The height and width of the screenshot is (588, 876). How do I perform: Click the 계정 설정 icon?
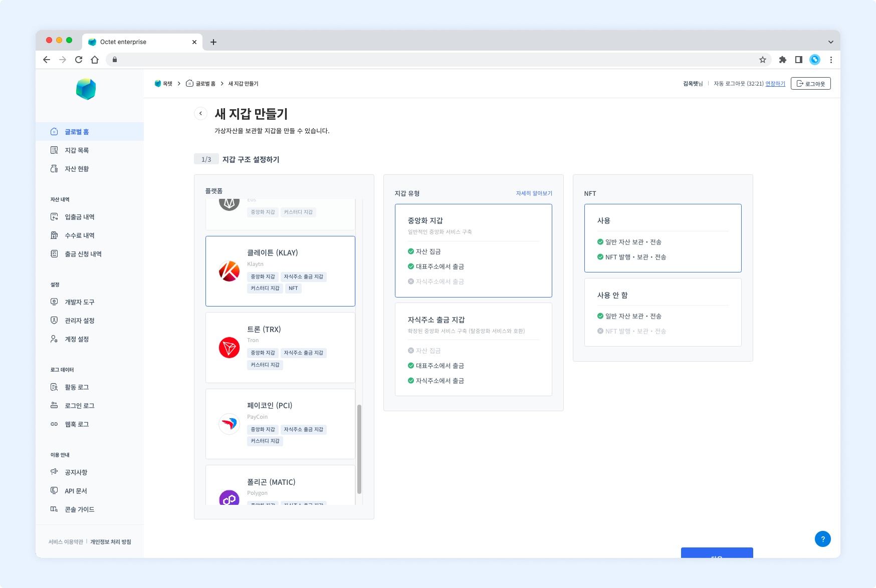pyautogui.click(x=54, y=339)
